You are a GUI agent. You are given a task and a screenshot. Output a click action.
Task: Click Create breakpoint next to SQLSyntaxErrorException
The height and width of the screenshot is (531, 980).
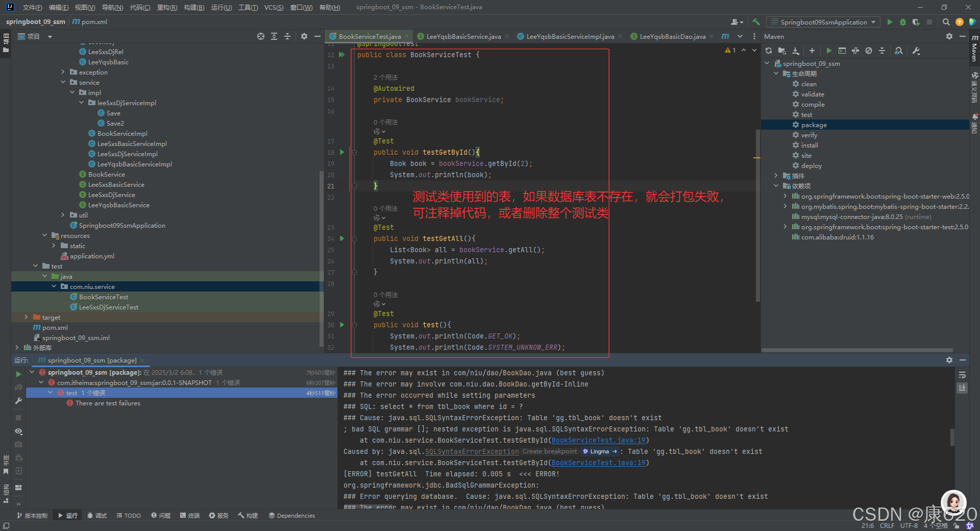coord(549,451)
